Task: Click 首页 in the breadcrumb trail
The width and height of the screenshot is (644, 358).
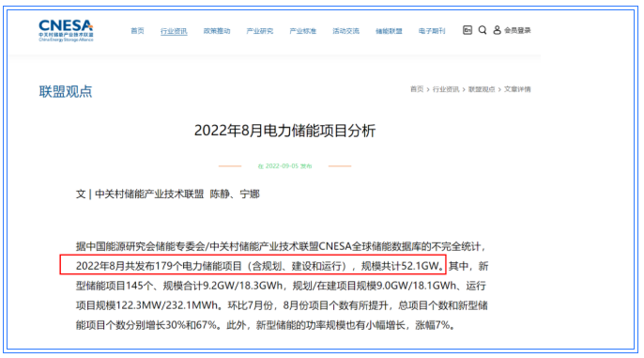Action: point(417,89)
